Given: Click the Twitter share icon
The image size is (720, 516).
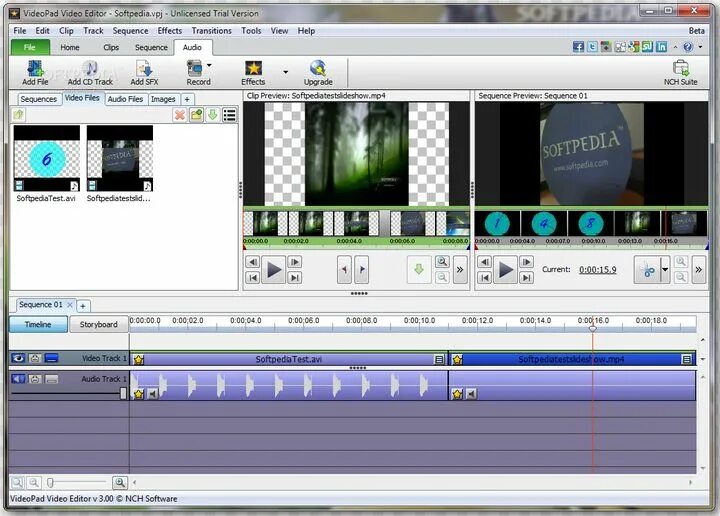Looking at the screenshot, I should [x=592, y=47].
